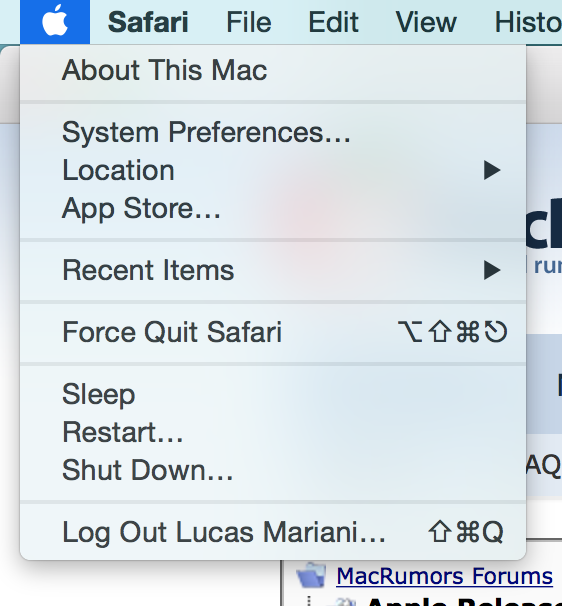Open the File menu
Viewport: 562px width, 606px height.
tap(249, 22)
